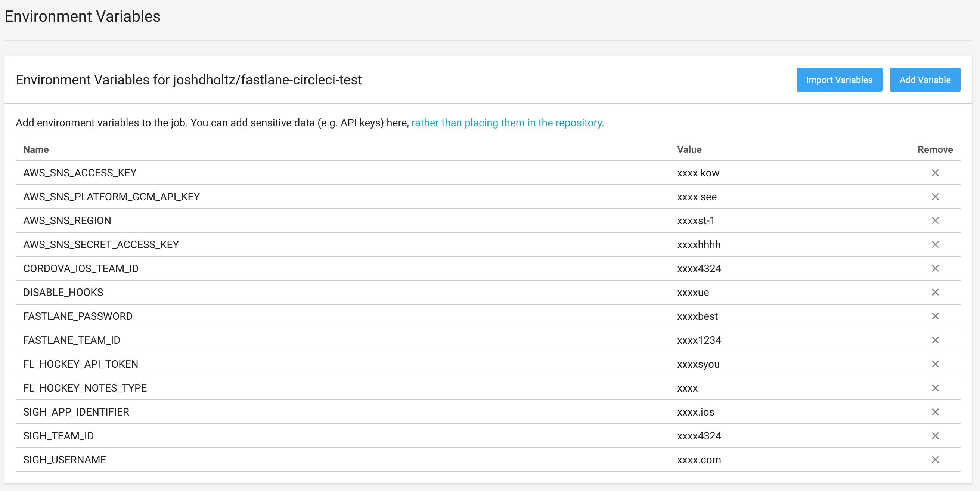Select the FASTLANE_PASSWORD variable name
Screen dimensions: 980x491
(x=78, y=316)
